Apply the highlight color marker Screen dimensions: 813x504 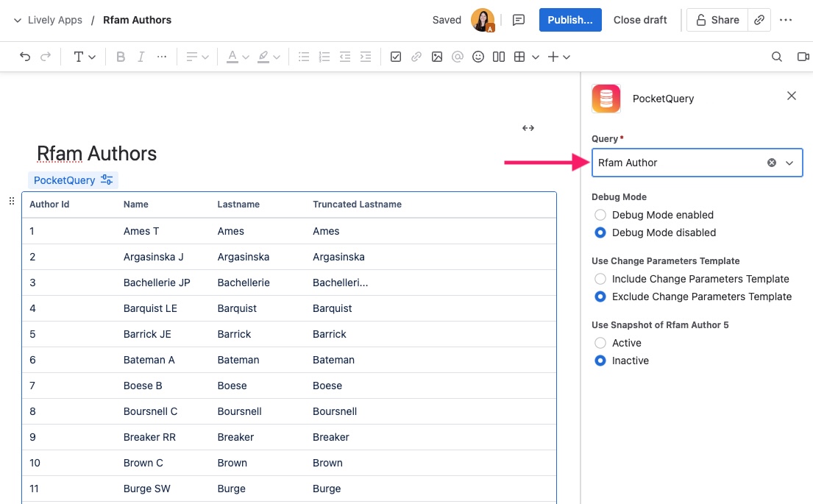click(263, 57)
